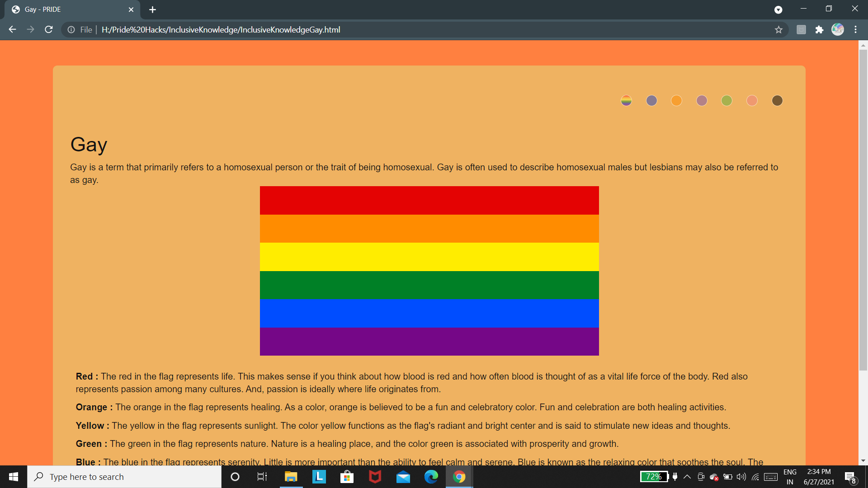This screenshot has width=868, height=488.
Task: Reload the current page
Action: tap(48, 29)
